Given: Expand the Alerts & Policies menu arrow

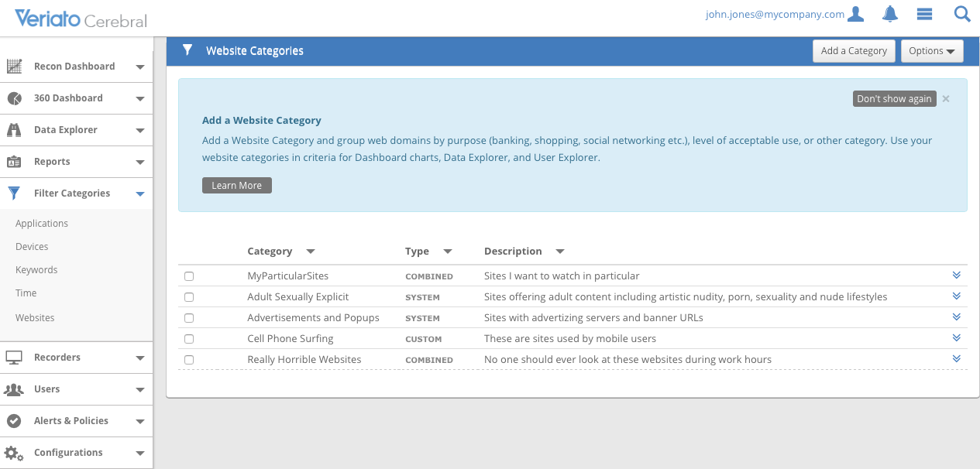Looking at the screenshot, I should (x=140, y=422).
